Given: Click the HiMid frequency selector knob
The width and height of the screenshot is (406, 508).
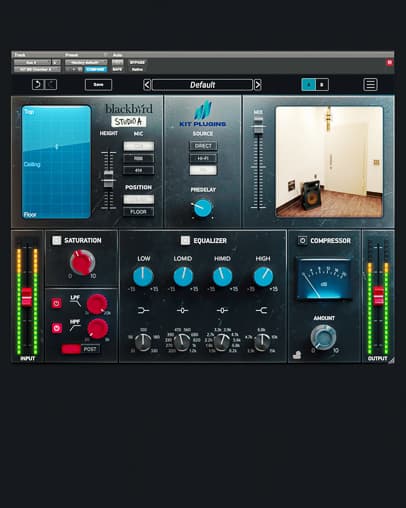Looking at the screenshot, I should (222, 342).
